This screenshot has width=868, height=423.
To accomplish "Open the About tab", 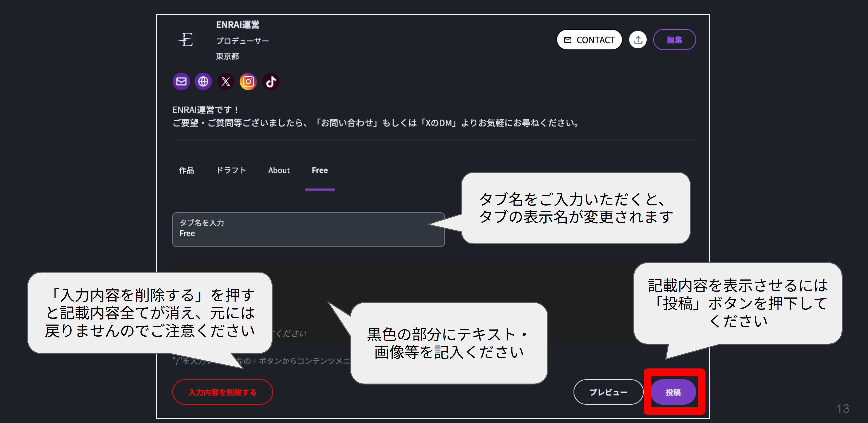I will pyautogui.click(x=279, y=170).
